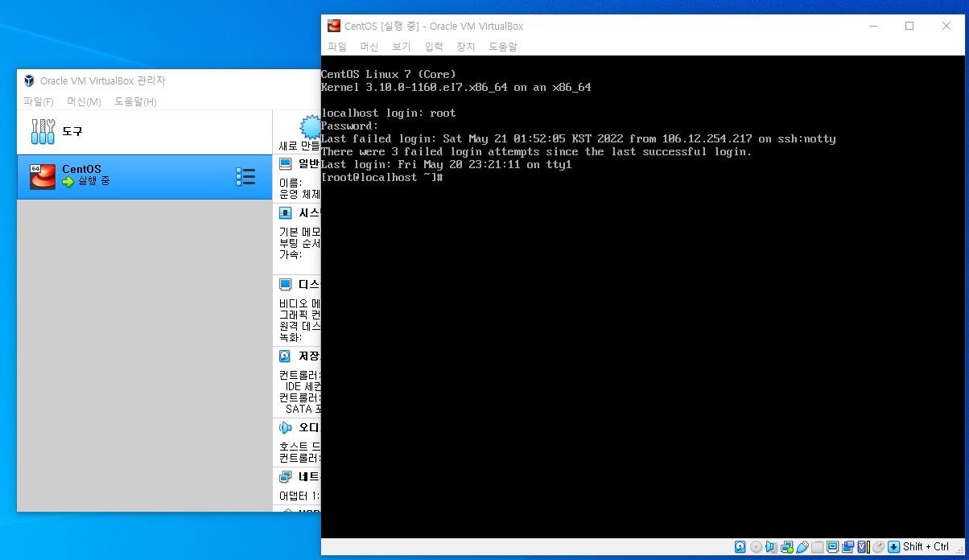Click the CentOS icon in VM window title bar
The height and width of the screenshot is (560, 969).
pyautogui.click(x=334, y=26)
